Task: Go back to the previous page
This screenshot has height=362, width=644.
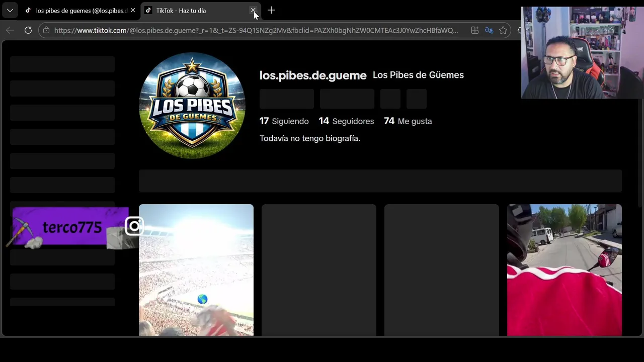Action: [10, 30]
